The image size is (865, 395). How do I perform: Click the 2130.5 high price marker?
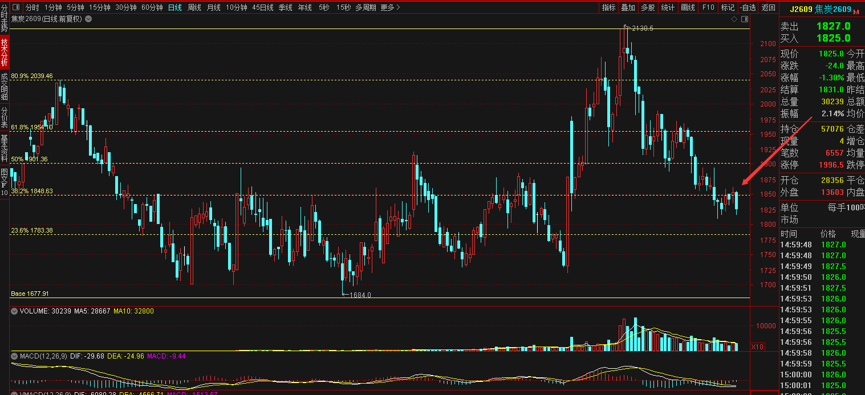[642, 28]
